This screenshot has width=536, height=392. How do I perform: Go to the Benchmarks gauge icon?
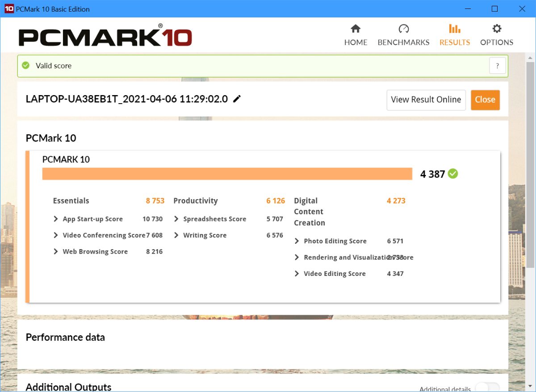point(403,29)
